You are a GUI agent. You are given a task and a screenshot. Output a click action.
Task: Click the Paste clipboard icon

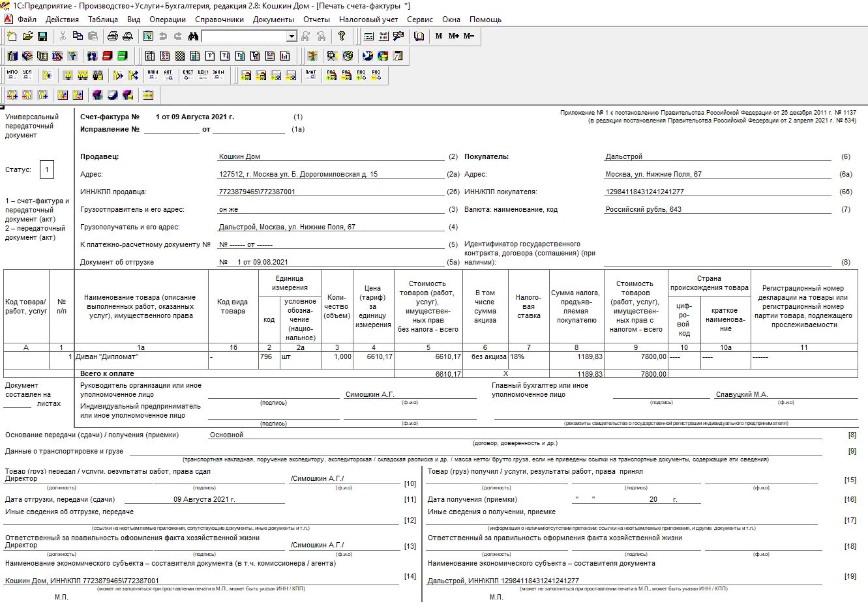click(93, 36)
